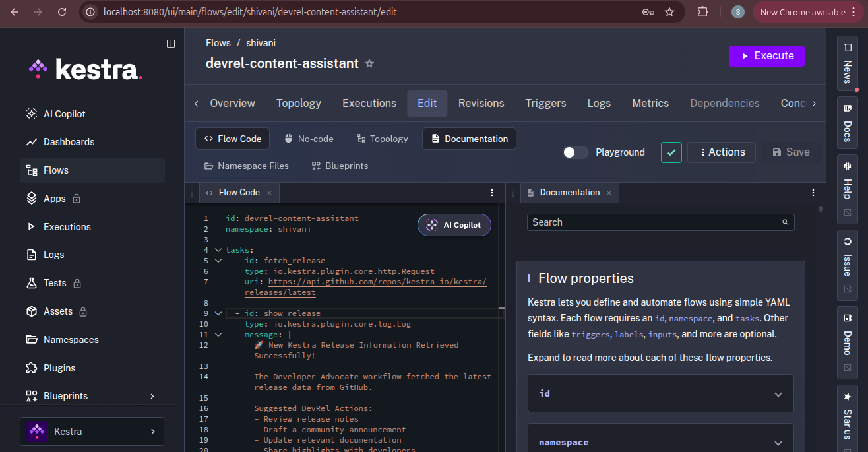
Task: Toggle the Playground switch
Action: coord(575,152)
